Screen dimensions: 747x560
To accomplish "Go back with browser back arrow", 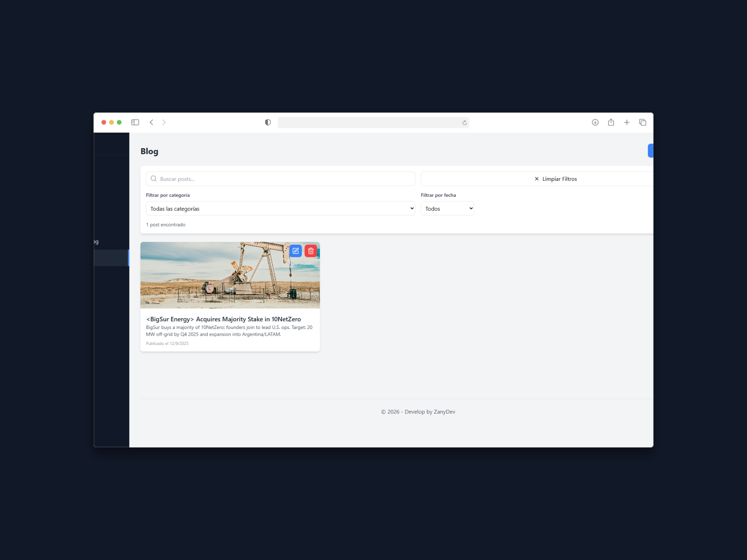I will pos(151,122).
